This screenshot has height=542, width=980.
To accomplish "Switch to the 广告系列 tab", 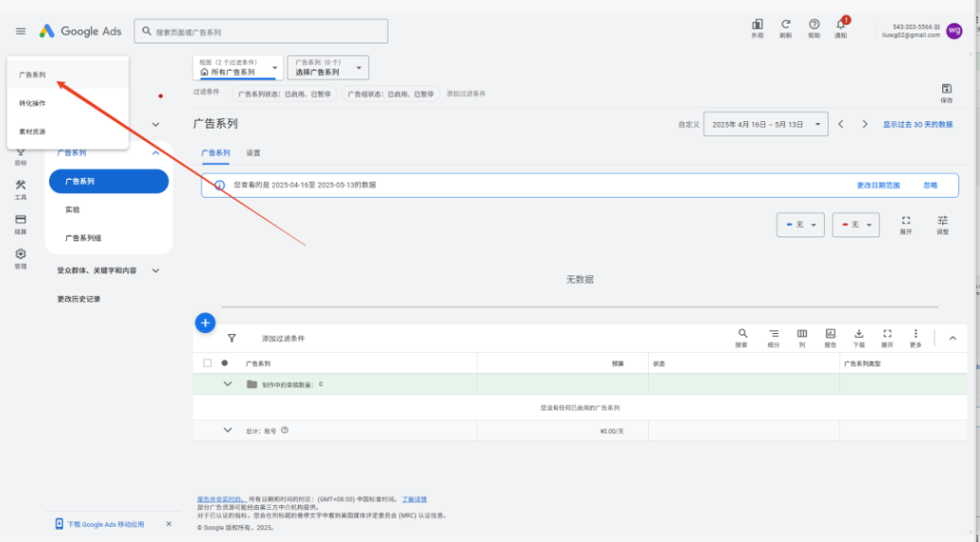I will [x=216, y=153].
